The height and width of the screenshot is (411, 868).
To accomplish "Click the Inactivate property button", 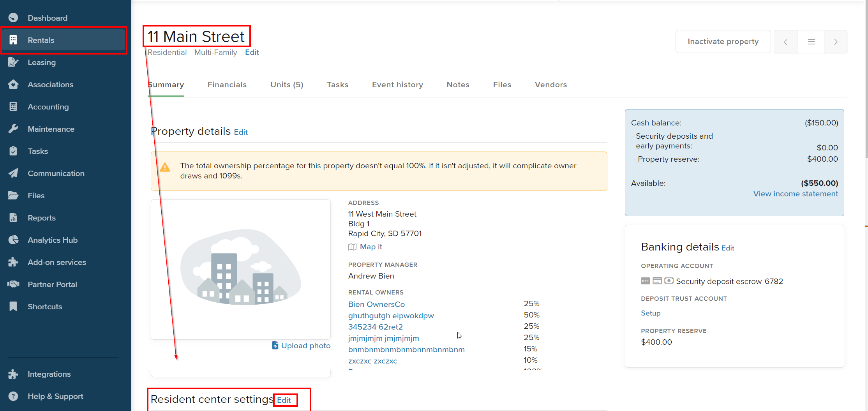I will click(723, 42).
